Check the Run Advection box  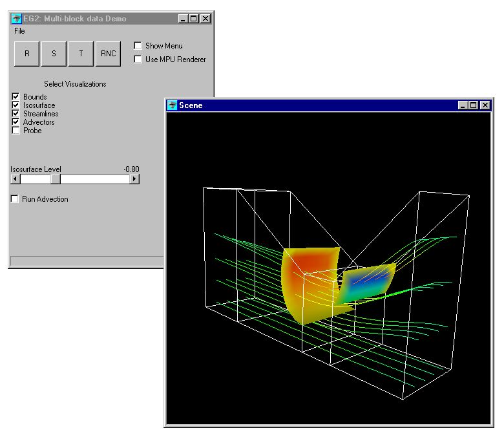(15, 199)
